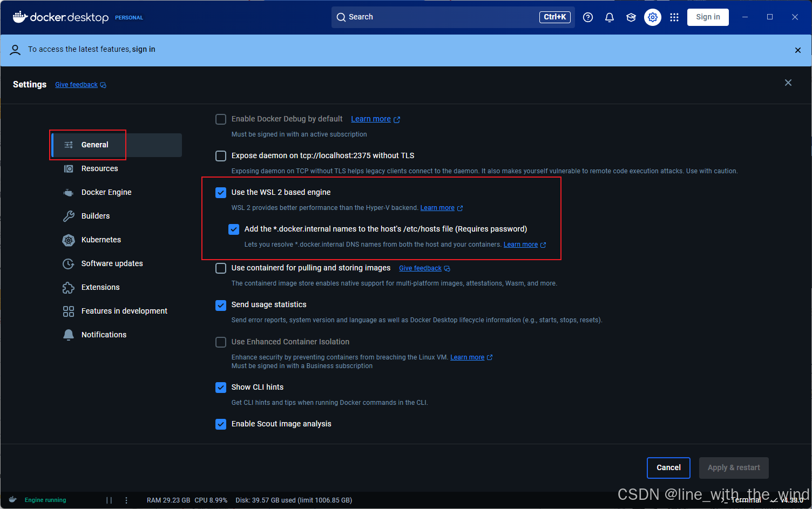The height and width of the screenshot is (509, 812).
Task: Click the Notifications bell sidebar icon
Action: click(69, 335)
